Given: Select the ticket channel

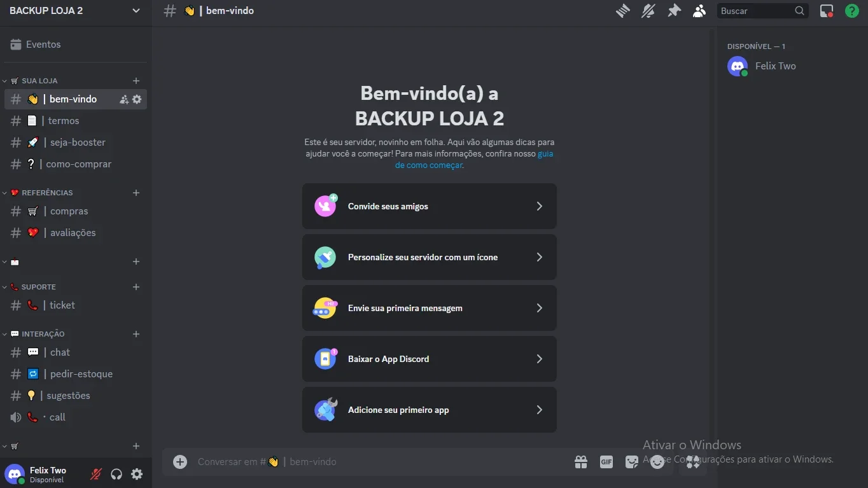Looking at the screenshot, I should [75, 305].
